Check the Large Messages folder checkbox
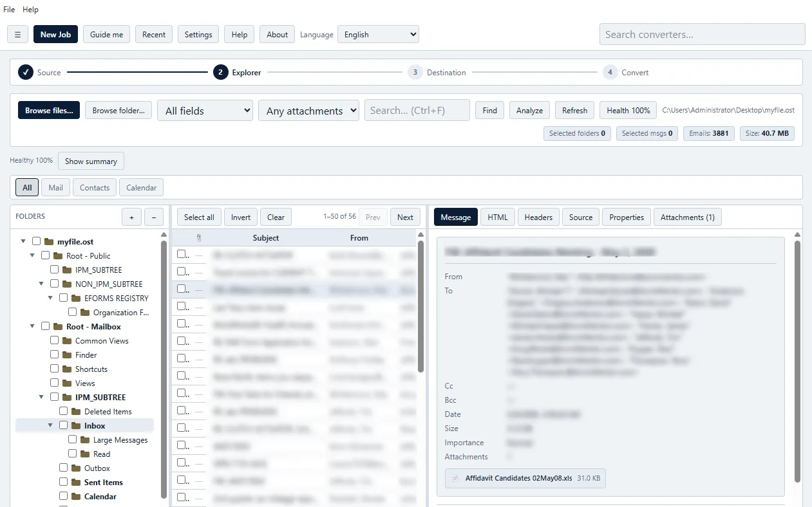The width and height of the screenshot is (812, 507). [73, 439]
